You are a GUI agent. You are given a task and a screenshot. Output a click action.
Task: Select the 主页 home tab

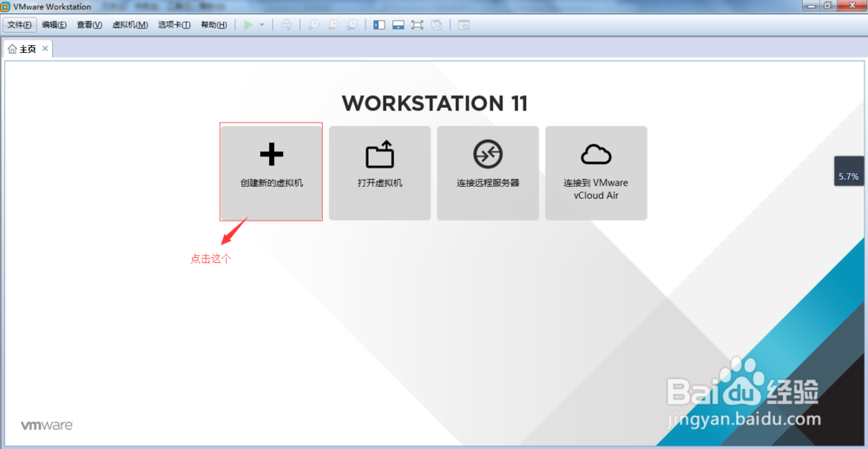click(28, 49)
